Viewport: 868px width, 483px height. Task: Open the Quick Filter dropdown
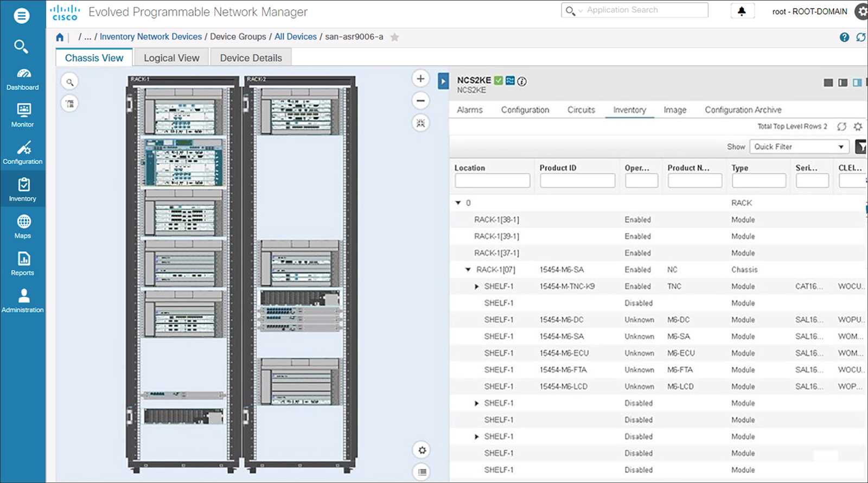coord(799,147)
